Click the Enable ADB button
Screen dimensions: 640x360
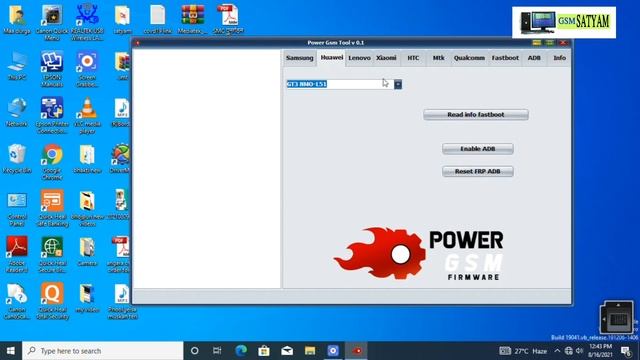coord(478,149)
